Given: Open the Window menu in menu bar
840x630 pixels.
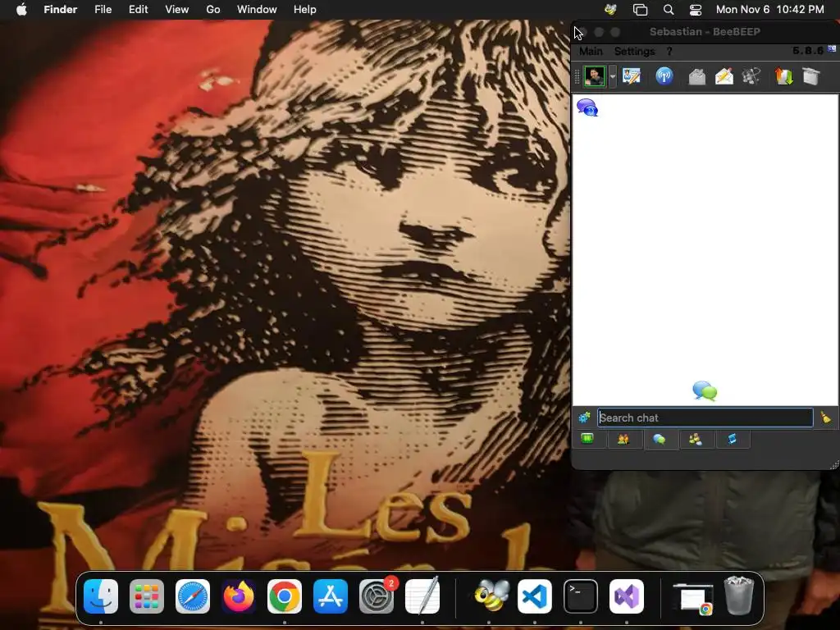Looking at the screenshot, I should (257, 10).
